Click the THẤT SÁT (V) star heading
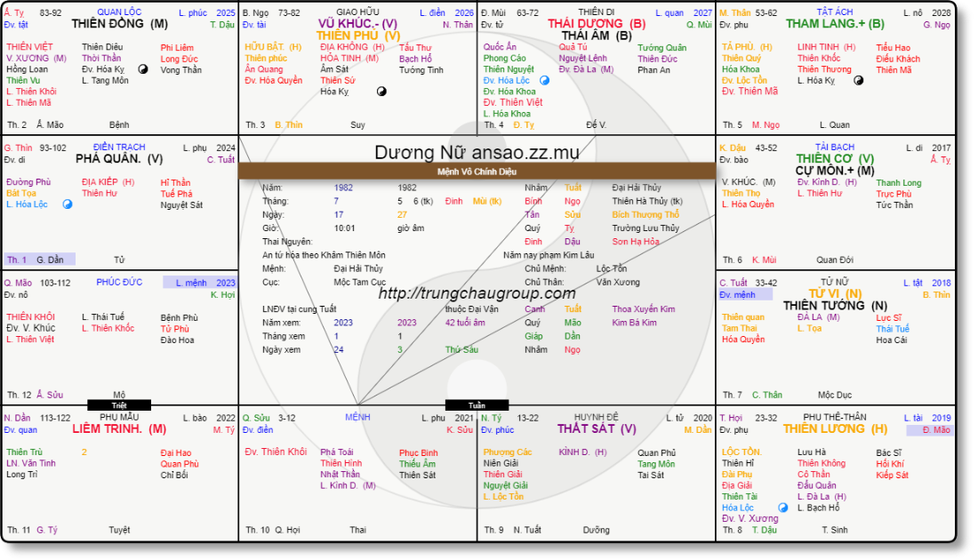The height and width of the screenshot is (560, 978). (597, 428)
